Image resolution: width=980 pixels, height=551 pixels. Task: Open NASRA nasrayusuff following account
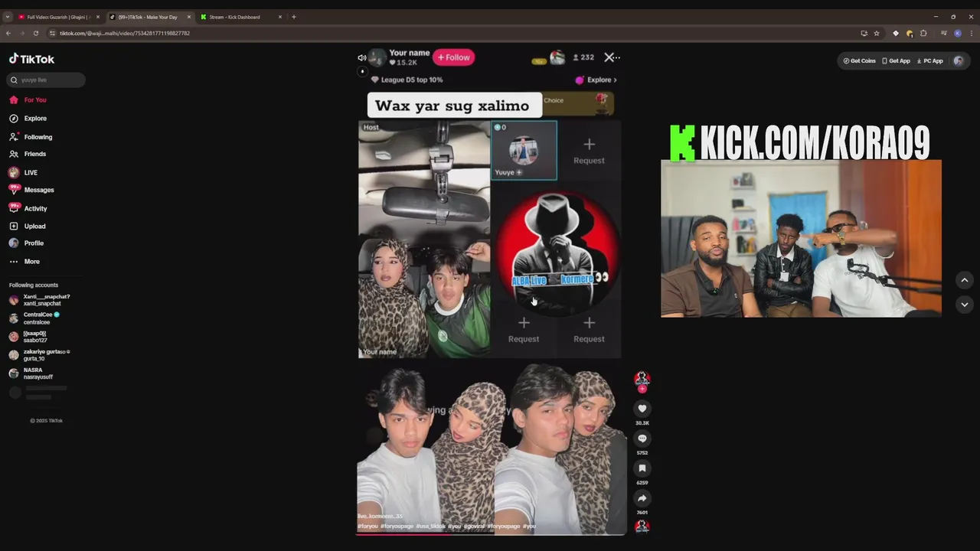[31, 373]
